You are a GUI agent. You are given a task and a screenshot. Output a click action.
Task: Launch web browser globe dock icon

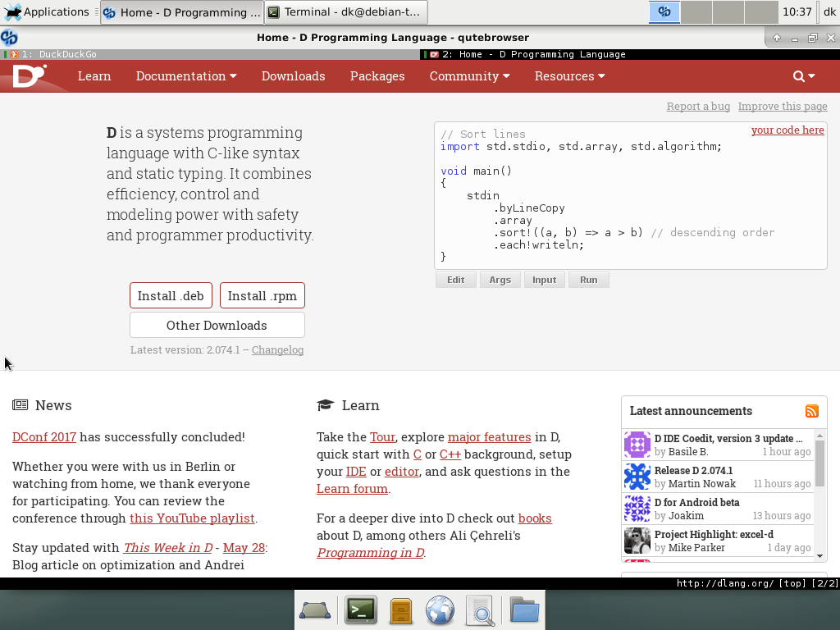[440, 610]
